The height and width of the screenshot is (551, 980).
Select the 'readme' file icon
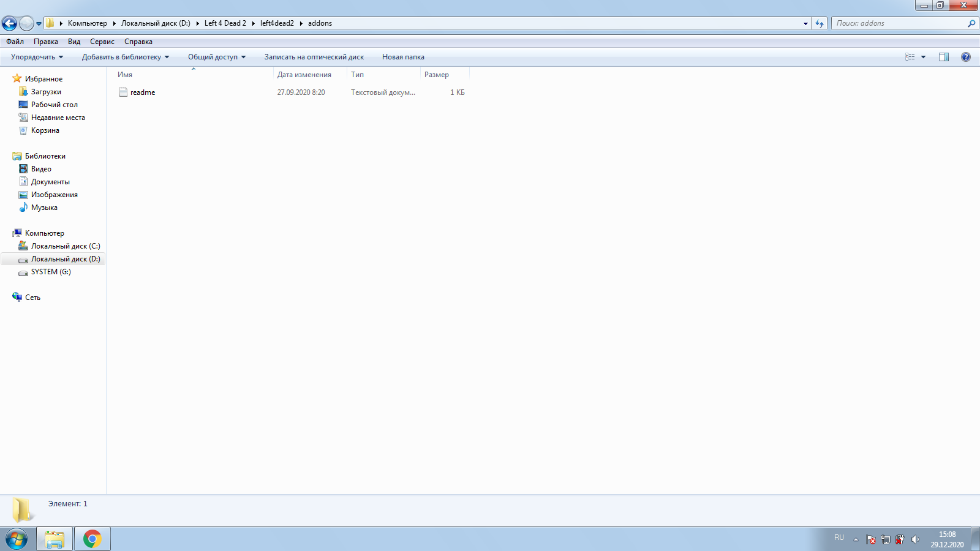coord(123,92)
